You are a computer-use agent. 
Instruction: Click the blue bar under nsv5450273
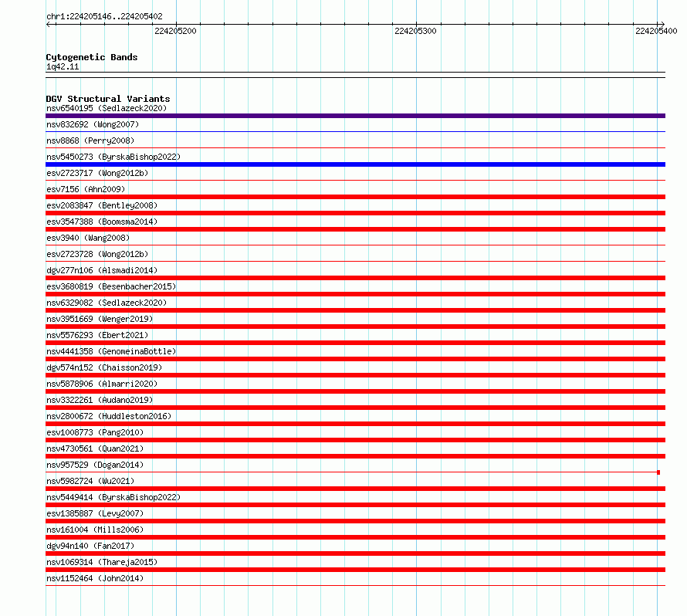click(x=355, y=164)
